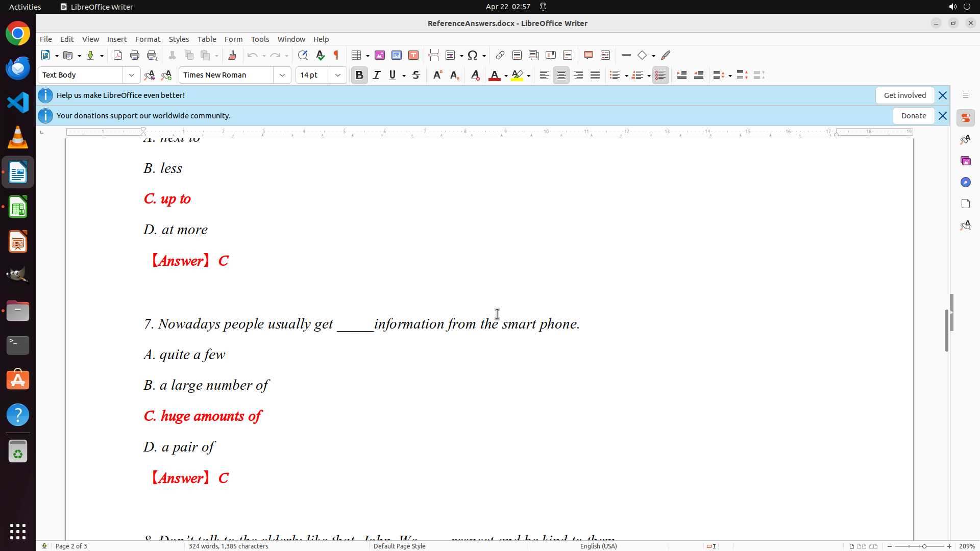Click the zoom slider in status bar
The image size is (980, 551).
pos(924,546)
